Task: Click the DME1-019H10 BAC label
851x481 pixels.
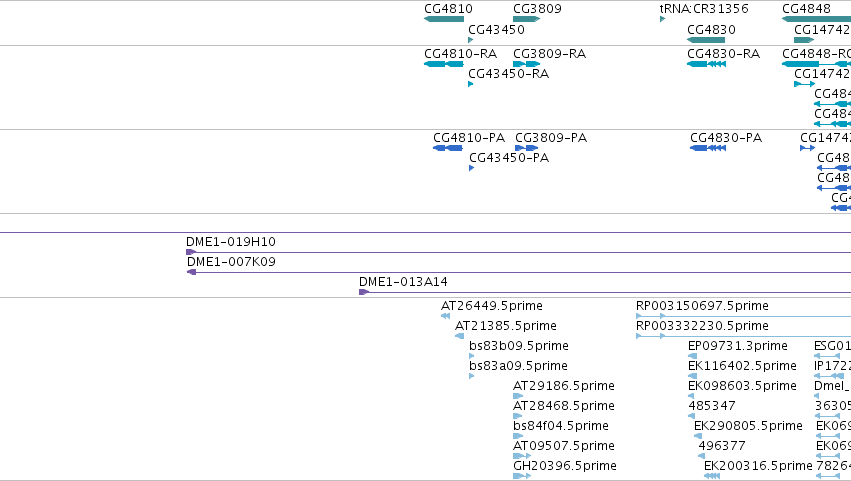Action: [231, 242]
